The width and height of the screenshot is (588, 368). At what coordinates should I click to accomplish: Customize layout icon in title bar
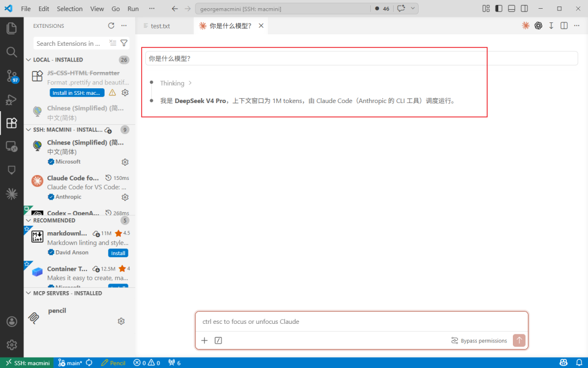point(486,9)
